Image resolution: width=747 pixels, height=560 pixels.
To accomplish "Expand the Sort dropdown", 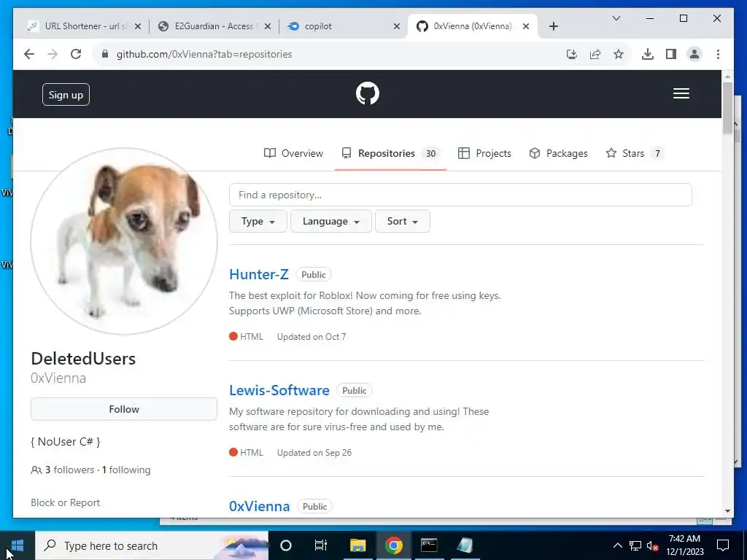I will tap(402, 221).
